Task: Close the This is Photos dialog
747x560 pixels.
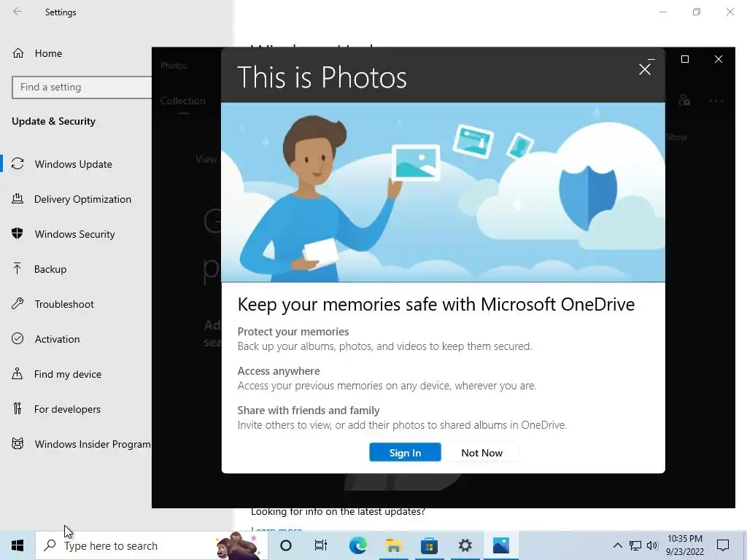Action: [645, 69]
